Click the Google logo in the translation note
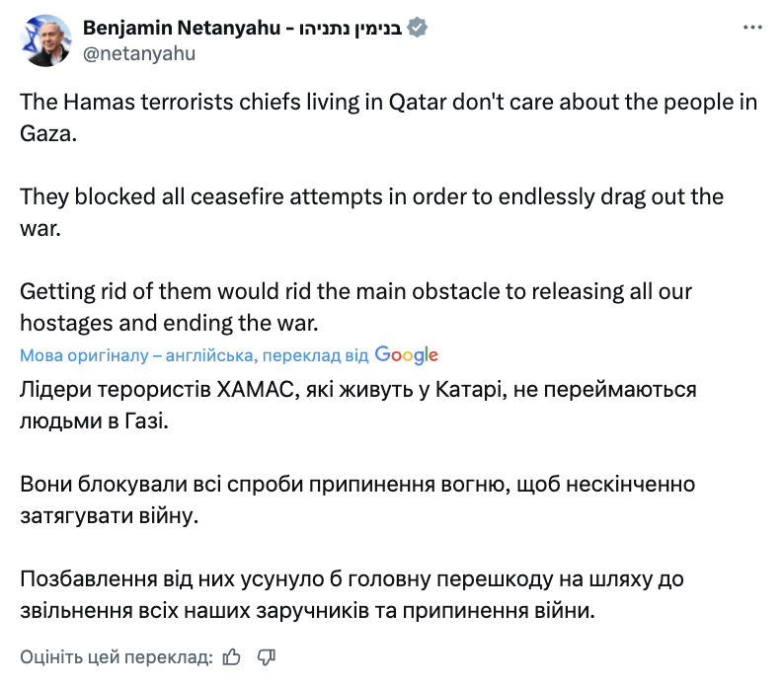 406,355
